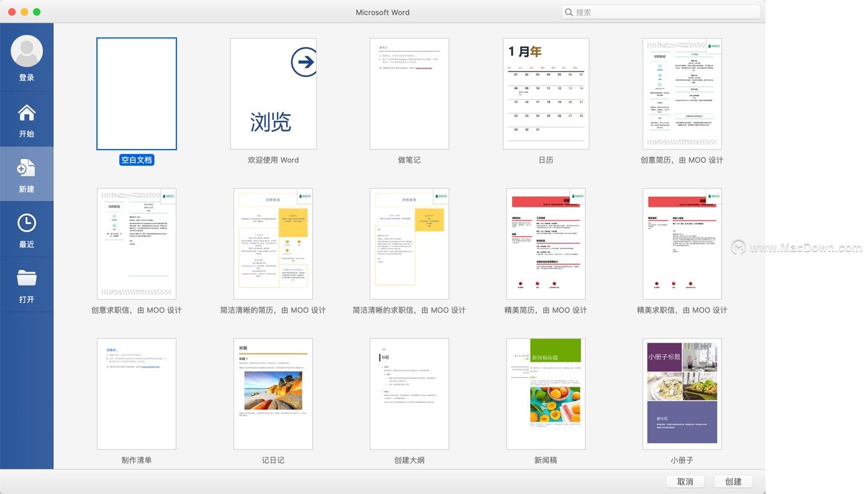868x494 pixels.
Task: Click the sign-in avatar icon
Action: click(27, 51)
